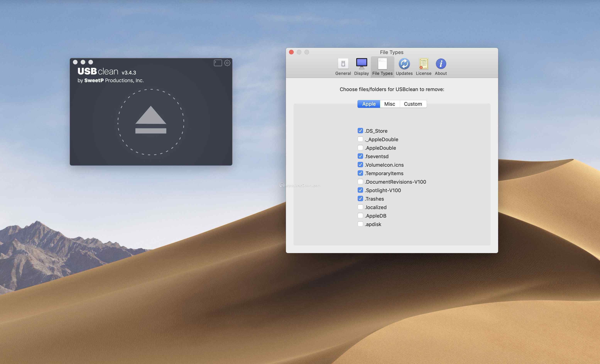Click the USBclean settings gear icon
The height and width of the screenshot is (364, 600).
(x=227, y=63)
